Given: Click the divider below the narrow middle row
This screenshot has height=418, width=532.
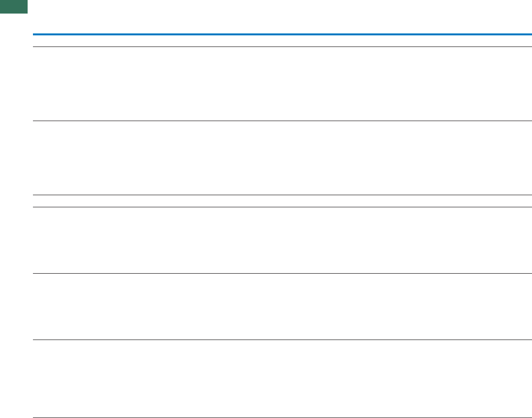Looking at the screenshot, I should click(282, 207).
